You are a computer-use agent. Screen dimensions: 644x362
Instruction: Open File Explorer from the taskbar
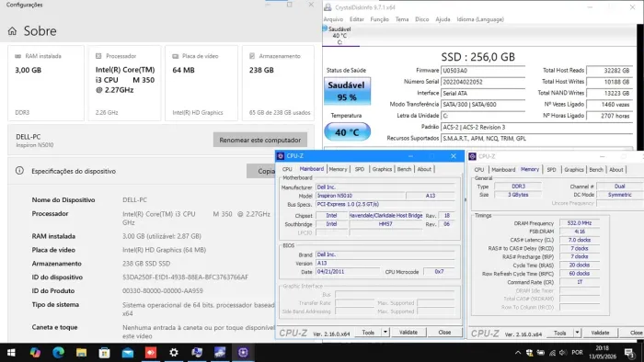[x=81, y=353]
